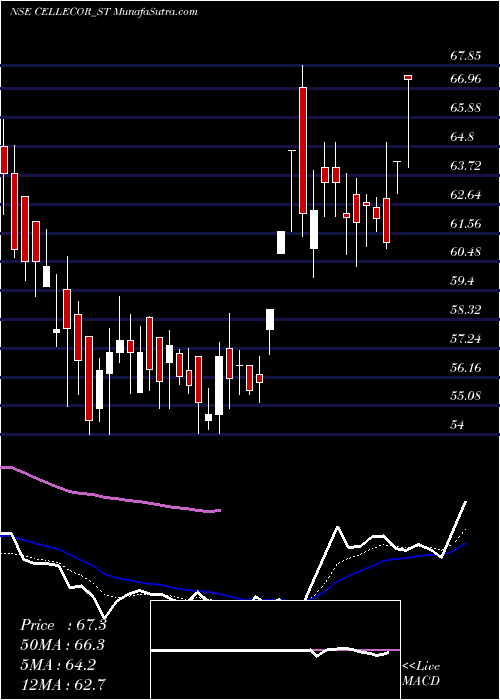Click the '<<Live MACD' label
The image size is (500, 700).
pos(421,673)
